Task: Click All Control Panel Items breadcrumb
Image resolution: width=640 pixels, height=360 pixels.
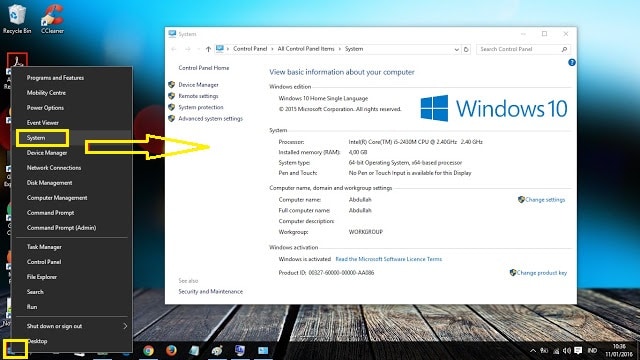Action: (x=306, y=49)
